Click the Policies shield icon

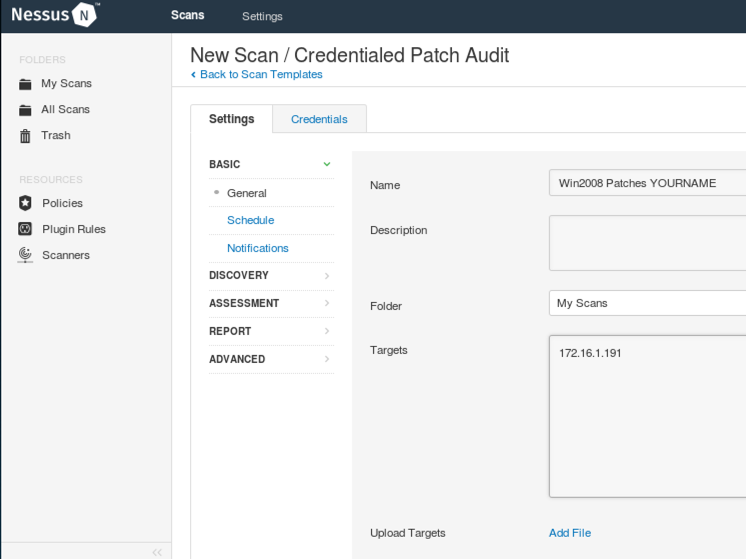click(x=26, y=203)
